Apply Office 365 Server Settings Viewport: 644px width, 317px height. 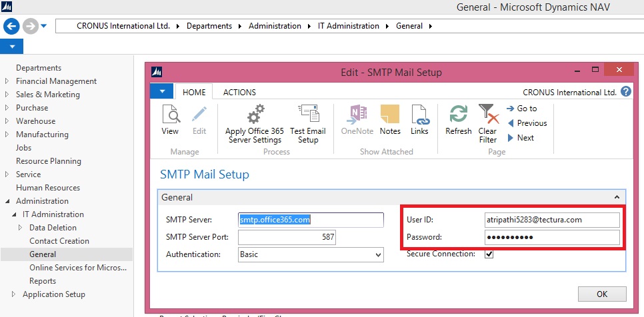(255, 124)
